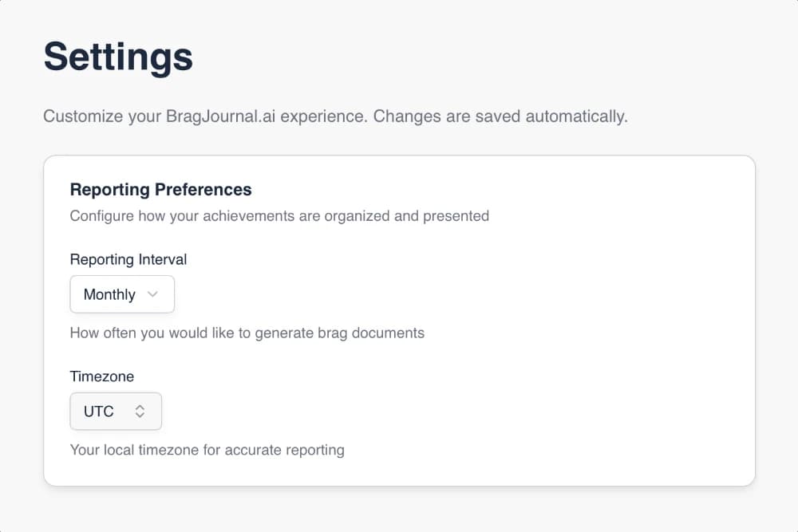The height and width of the screenshot is (532, 798).
Task: Open the Reporting Interval dropdown
Action: 122,294
